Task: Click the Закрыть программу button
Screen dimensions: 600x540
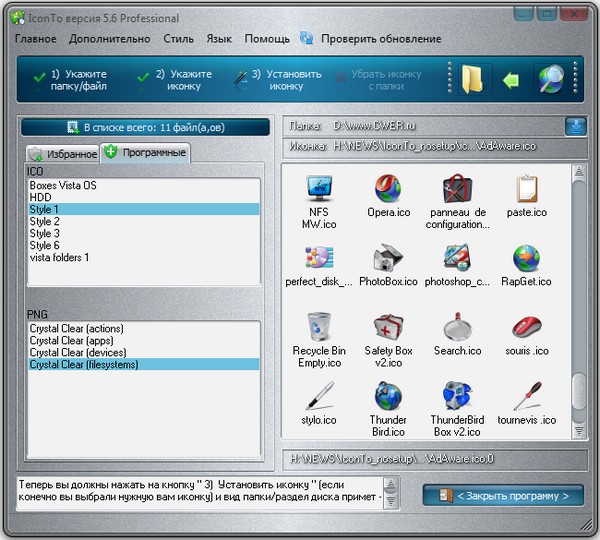Action: 503,495
